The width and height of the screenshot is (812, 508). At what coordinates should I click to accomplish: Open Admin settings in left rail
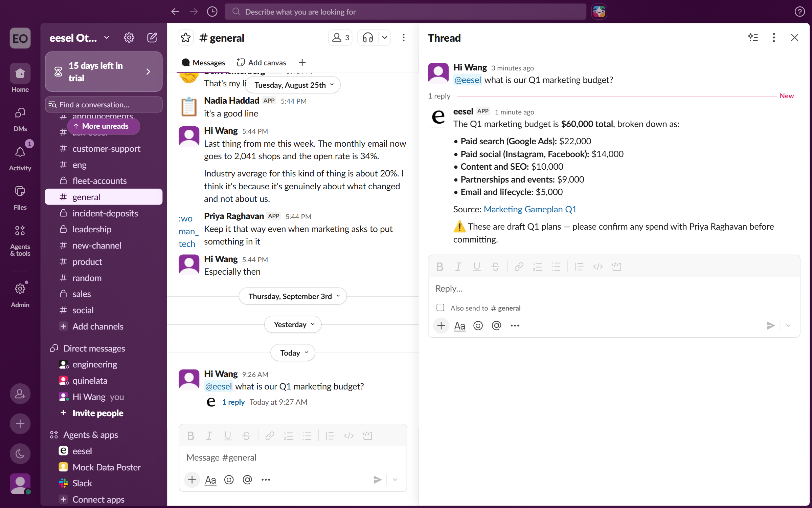click(20, 295)
